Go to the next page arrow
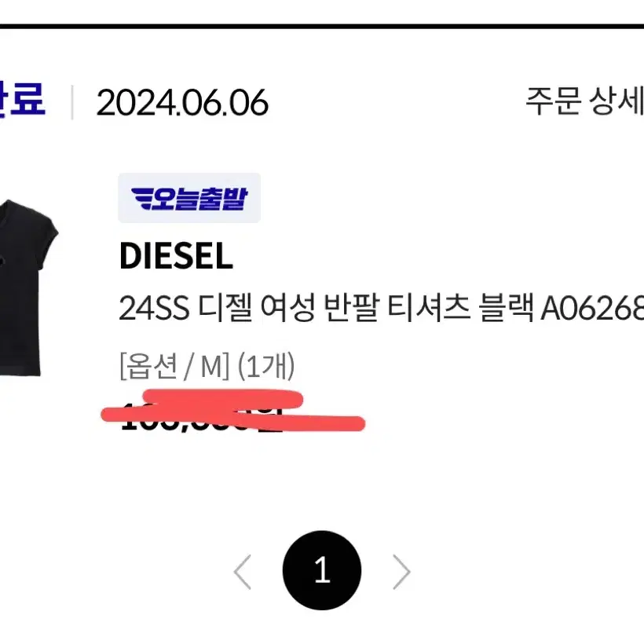Screen dimensions: 644x644 pos(401,572)
